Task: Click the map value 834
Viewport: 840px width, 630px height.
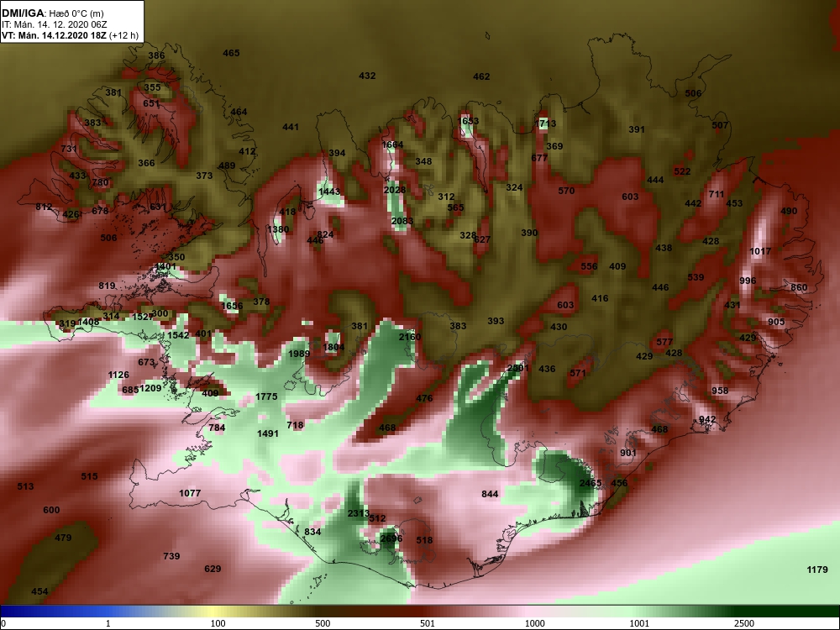Action: click(312, 532)
